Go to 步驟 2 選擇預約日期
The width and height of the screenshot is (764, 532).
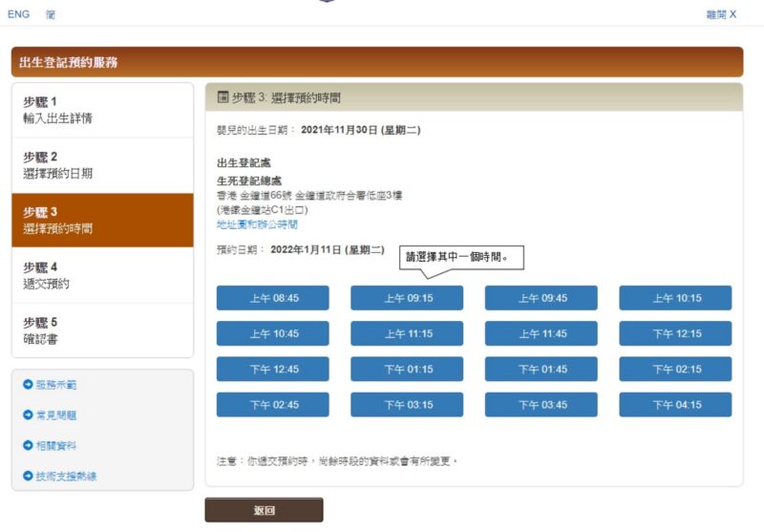click(102, 165)
